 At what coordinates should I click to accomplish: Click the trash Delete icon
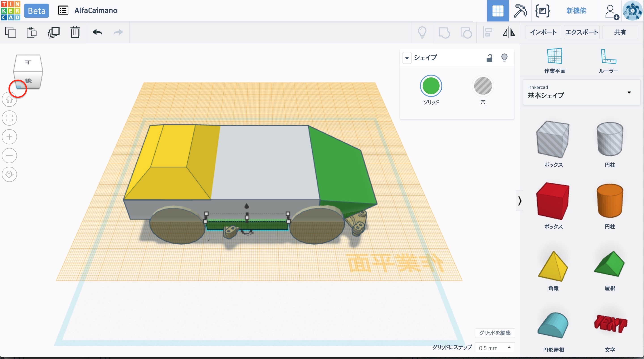tap(75, 32)
